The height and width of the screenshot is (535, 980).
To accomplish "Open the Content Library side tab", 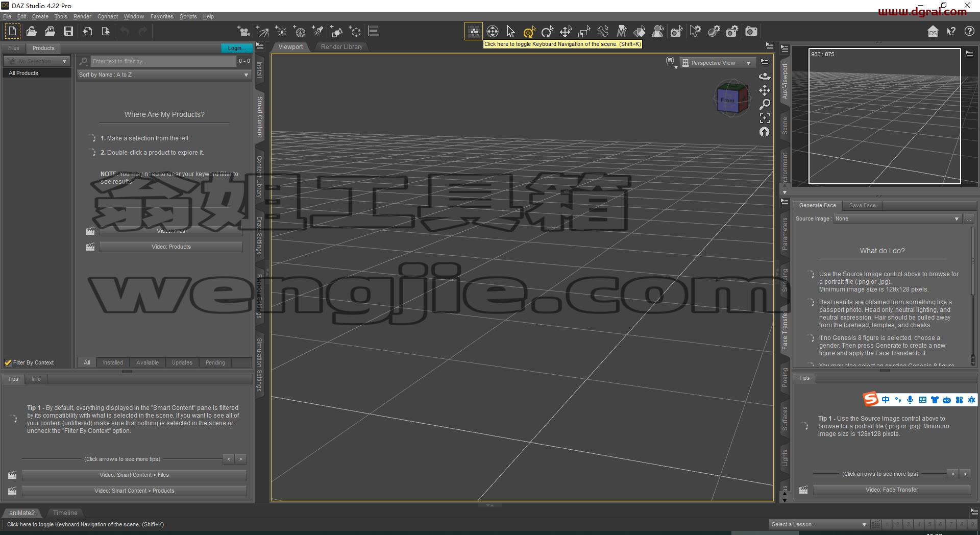I will tap(259, 177).
